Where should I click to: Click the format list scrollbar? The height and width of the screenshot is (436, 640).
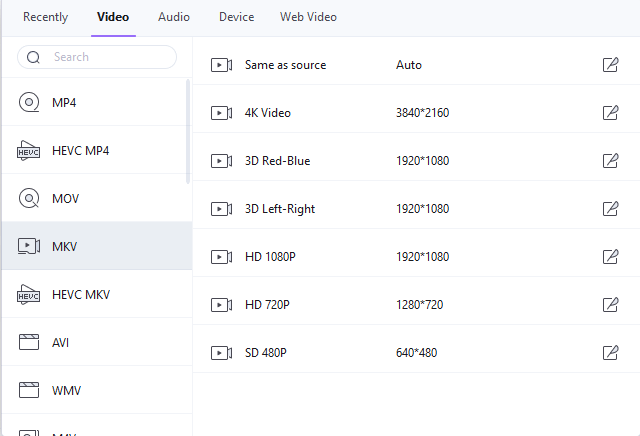pos(189,130)
